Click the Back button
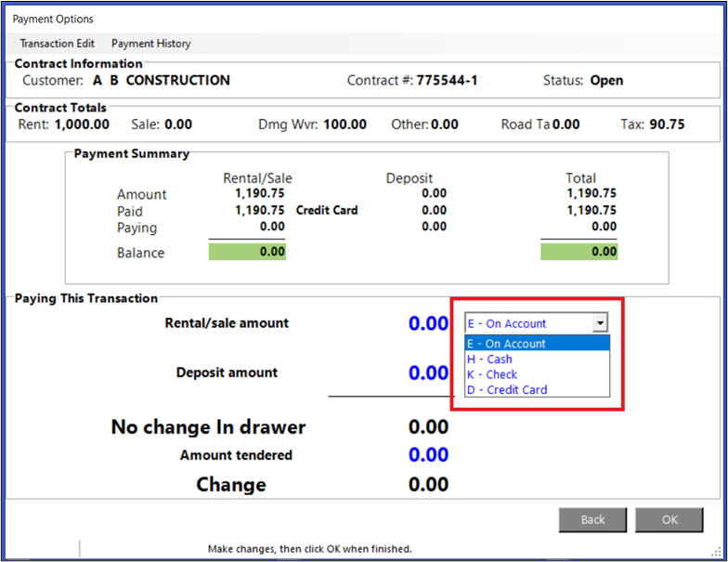The height and width of the screenshot is (562, 728). 592,520
